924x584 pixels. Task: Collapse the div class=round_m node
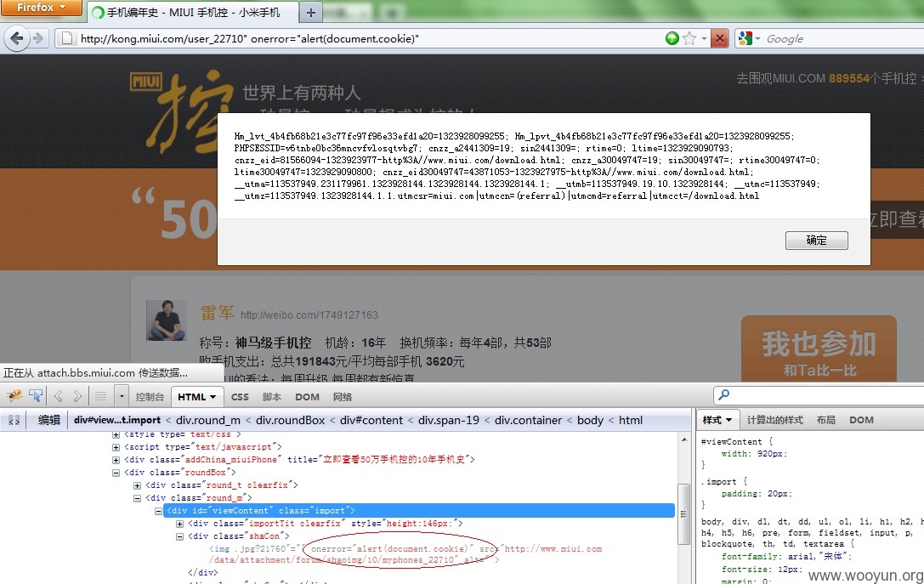pyautogui.click(x=138, y=498)
